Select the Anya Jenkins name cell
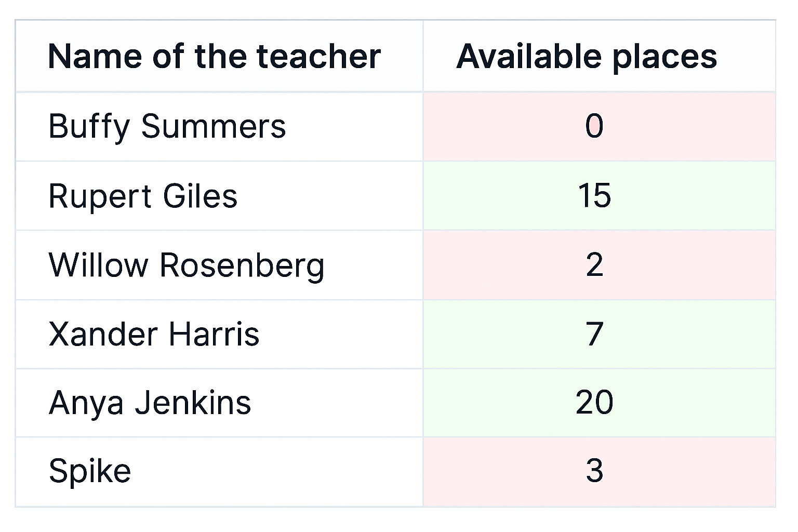Screen dimensions: 798x532 (x=219, y=403)
